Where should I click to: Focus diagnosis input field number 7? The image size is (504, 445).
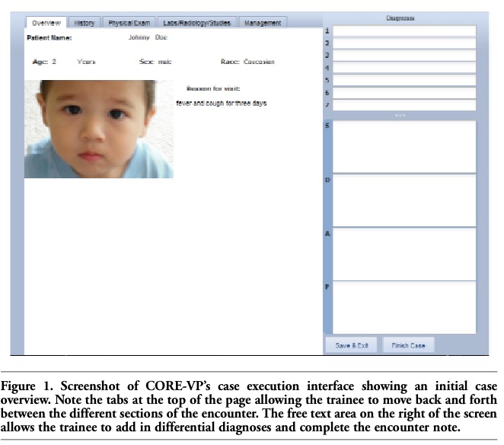tap(404, 104)
